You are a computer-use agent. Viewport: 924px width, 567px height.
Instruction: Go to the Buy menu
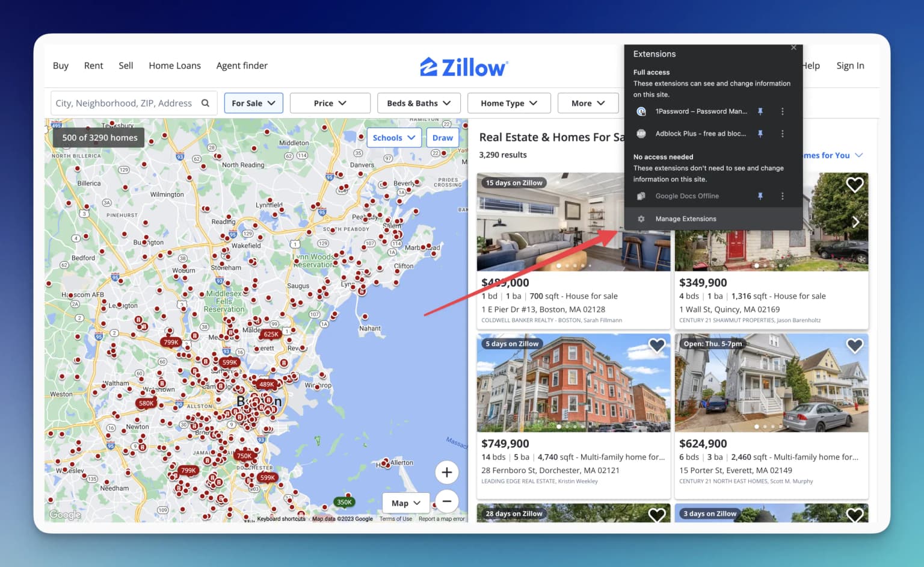pyautogui.click(x=61, y=66)
